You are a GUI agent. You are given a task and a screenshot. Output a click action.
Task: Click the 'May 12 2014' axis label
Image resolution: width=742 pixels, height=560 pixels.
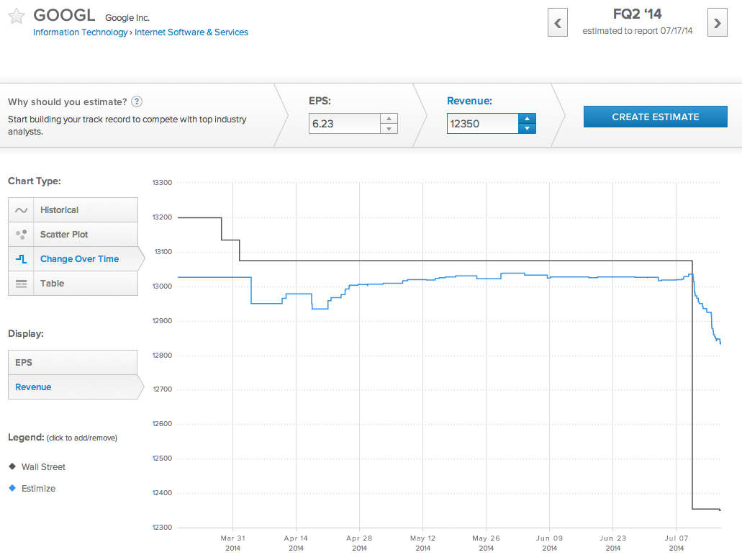coord(422,543)
